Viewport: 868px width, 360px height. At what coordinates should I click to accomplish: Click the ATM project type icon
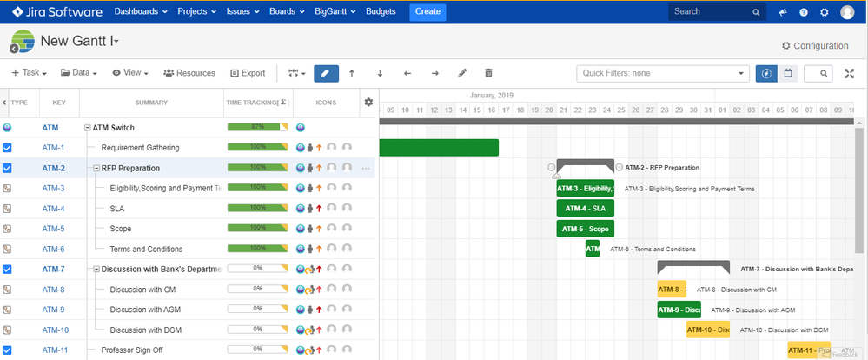pyautogui.click(x=7, y=127)
